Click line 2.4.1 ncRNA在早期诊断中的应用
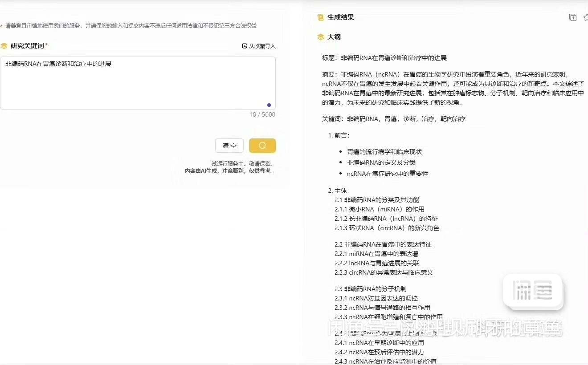Image resolution: width=588 pixels, height=365 pixels. point(379,343)
